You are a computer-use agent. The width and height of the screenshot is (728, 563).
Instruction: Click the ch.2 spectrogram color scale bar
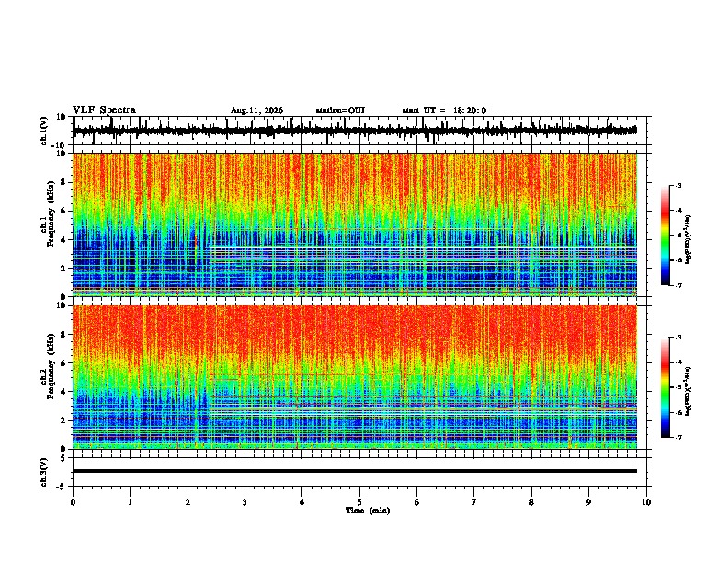(x=665, y=387)
